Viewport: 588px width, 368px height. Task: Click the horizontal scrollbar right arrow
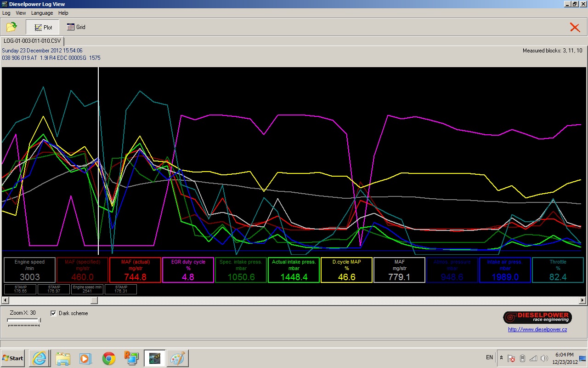[582, 300]
